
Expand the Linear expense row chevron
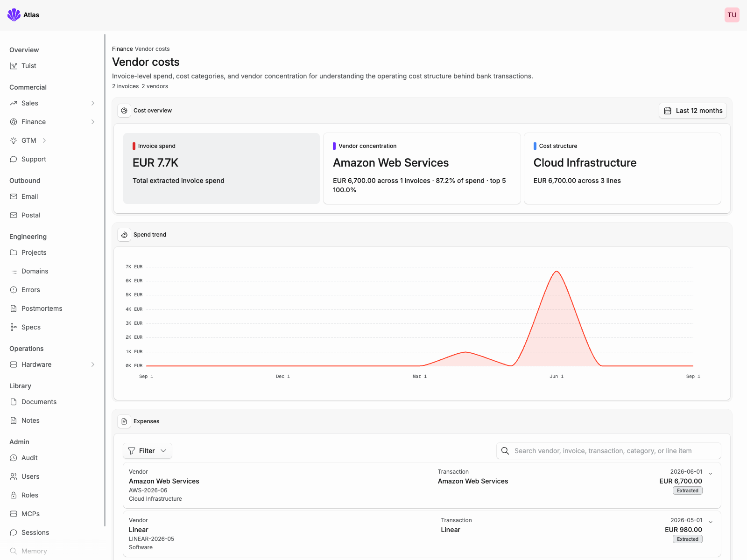711,522
